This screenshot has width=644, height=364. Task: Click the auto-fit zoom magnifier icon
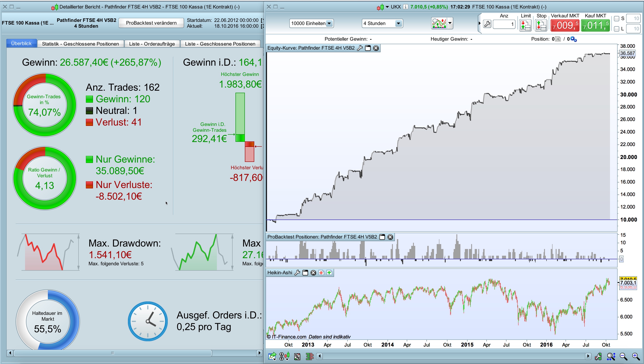[611, 356]
